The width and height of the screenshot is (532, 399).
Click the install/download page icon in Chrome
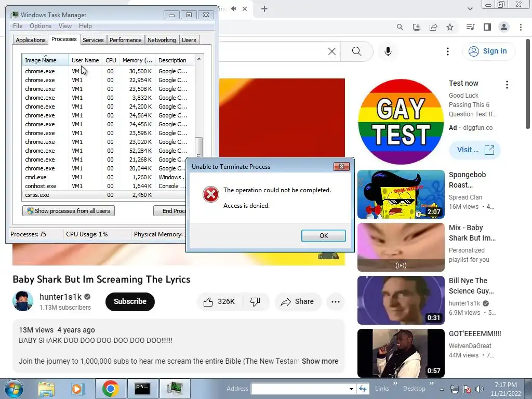[416, 27]
